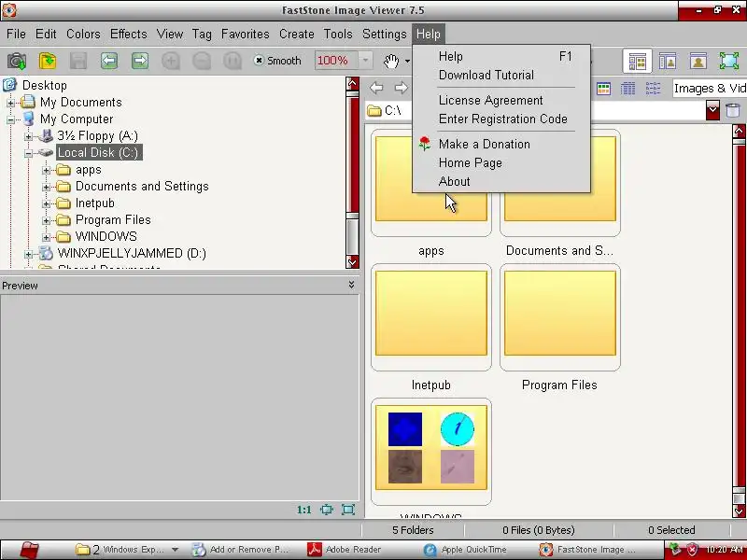Select the WINDOWS folder thumbnail with images
The image size is (747, 560).
(431, 452)
